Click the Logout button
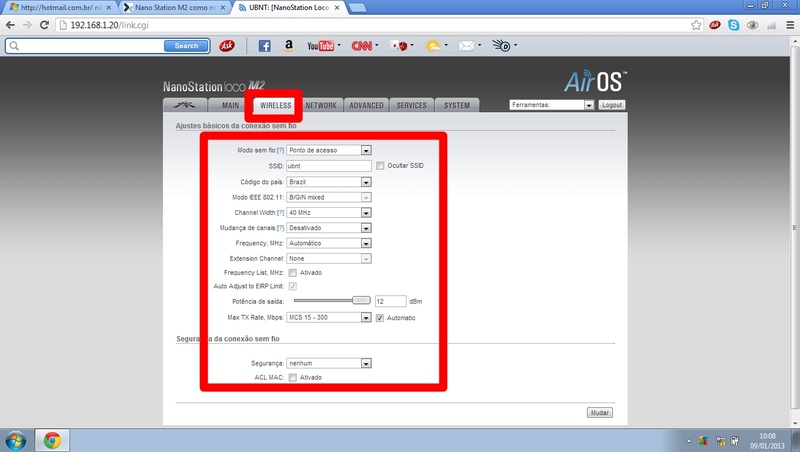 point(612,105)
